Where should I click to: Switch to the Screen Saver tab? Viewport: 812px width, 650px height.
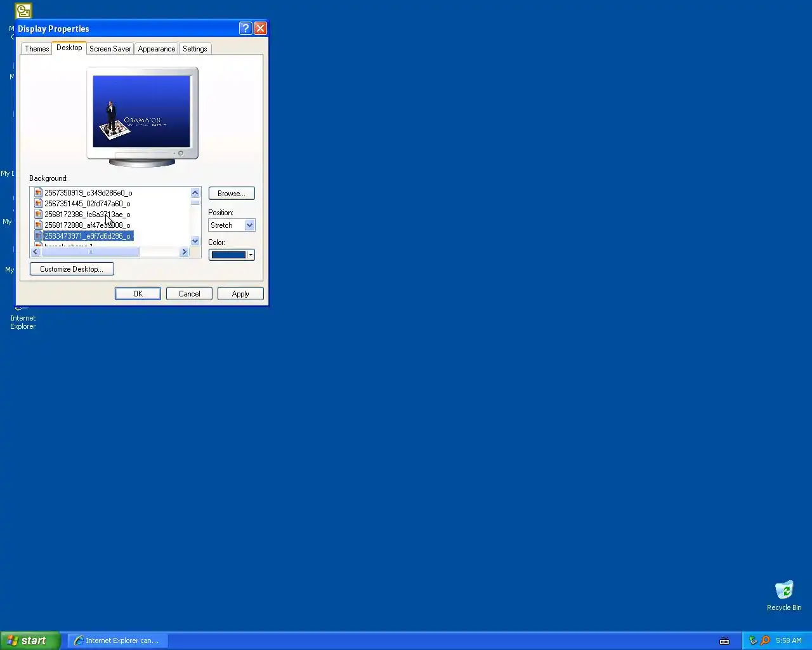click(x=110, y=49)
